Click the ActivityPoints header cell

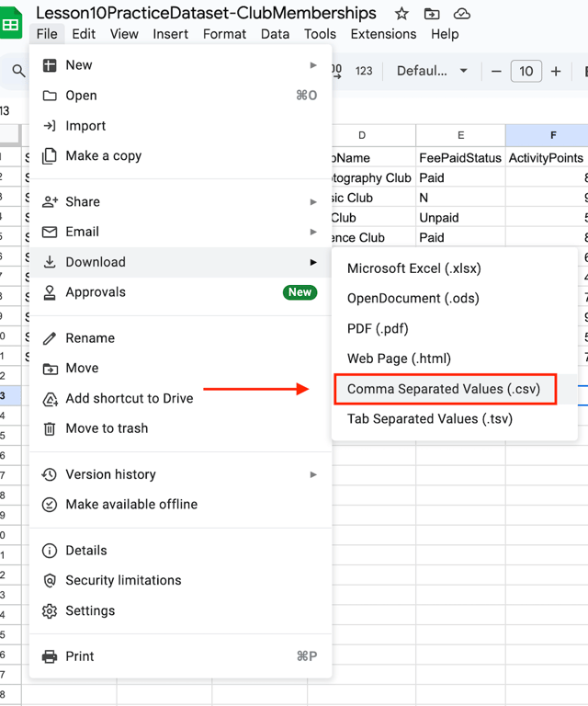click(547, 158)
